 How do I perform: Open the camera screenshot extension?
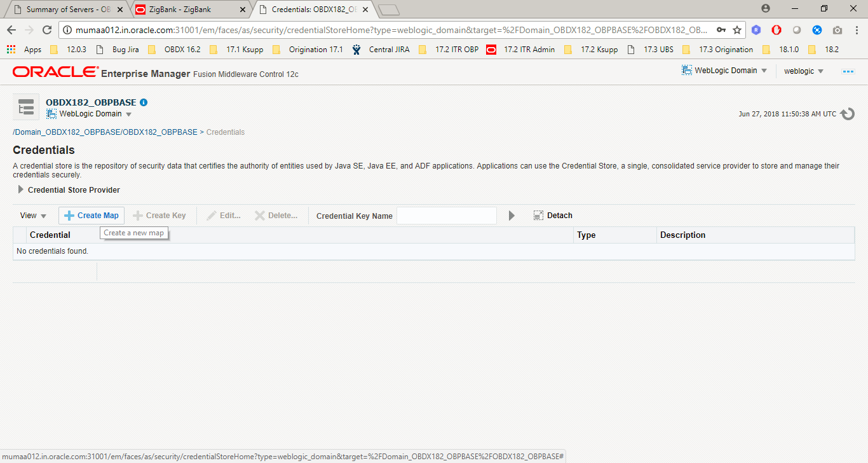pyautogui.click(x=837, y=30)
